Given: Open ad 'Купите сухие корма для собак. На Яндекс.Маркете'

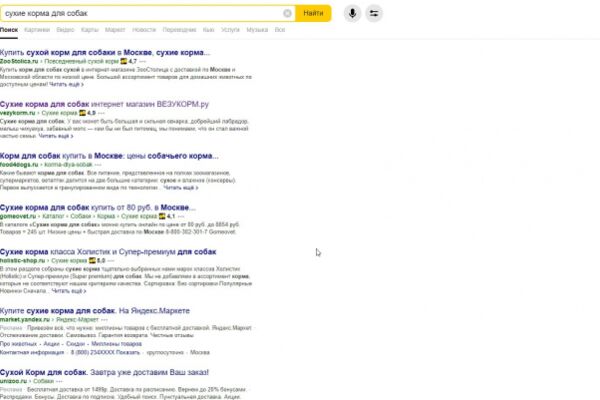Looking at the screenshot, I should coord(95,311).
